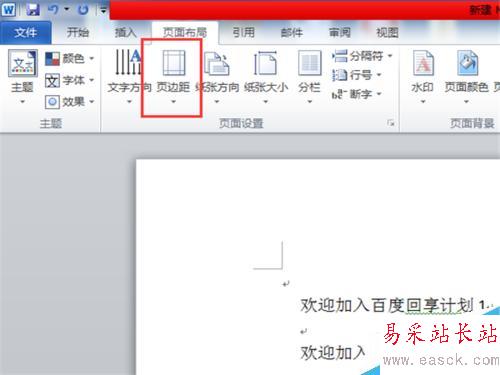Viewport: 500px width, 375px height.
Task: Click the second line 欢迎加入 in document
Action: coord(333,352)
